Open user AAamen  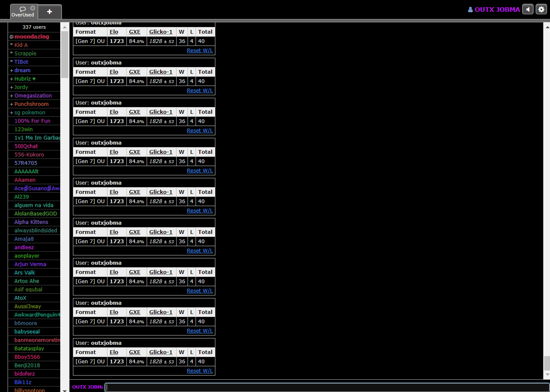[x=34, y=180]
